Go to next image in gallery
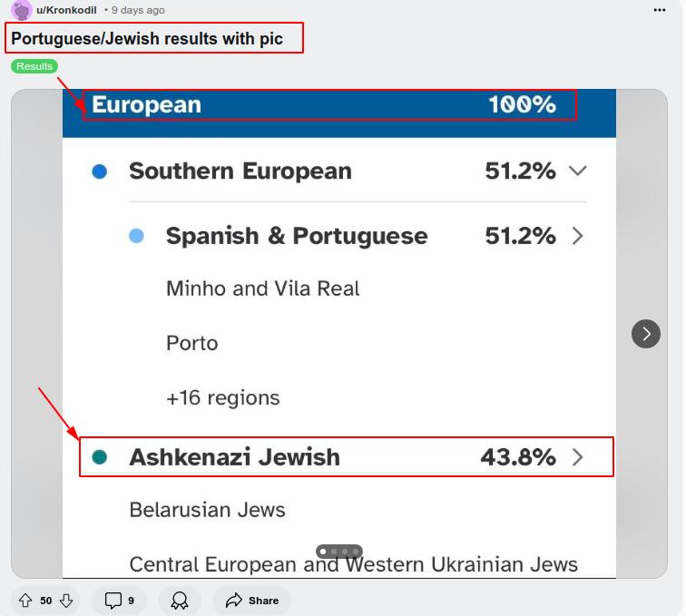 tap(646, 334)
